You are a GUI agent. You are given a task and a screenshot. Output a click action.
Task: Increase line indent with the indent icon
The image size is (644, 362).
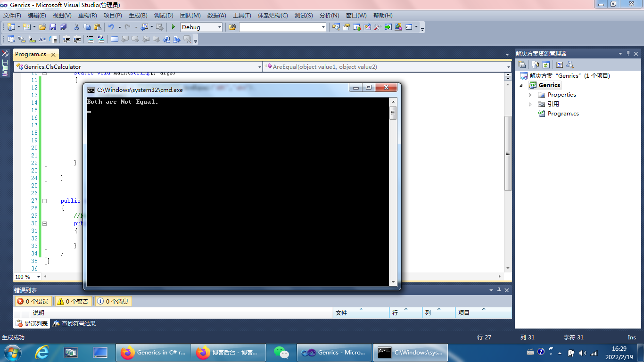[77, 39]
